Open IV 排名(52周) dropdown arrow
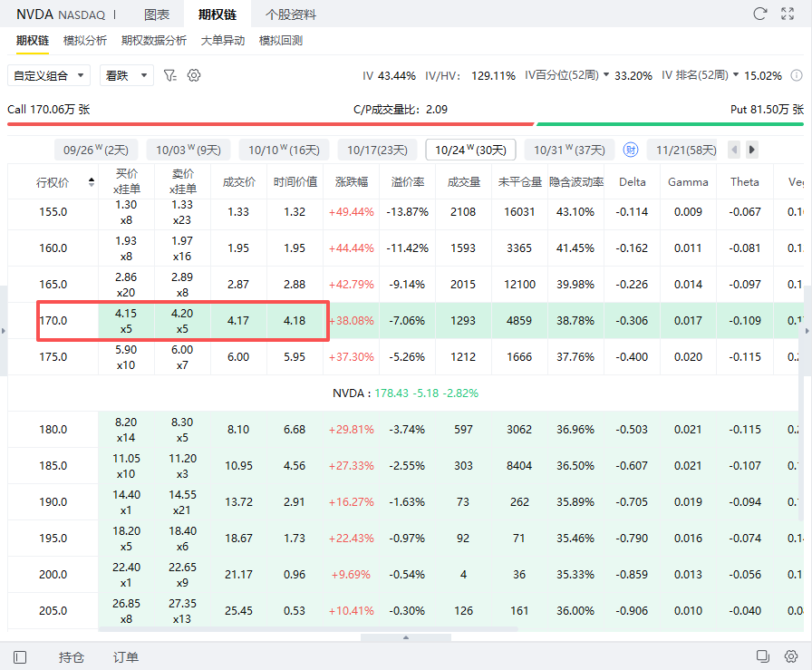Image resolution: width=812 pixels, height=670 pixels. [735, 74]
